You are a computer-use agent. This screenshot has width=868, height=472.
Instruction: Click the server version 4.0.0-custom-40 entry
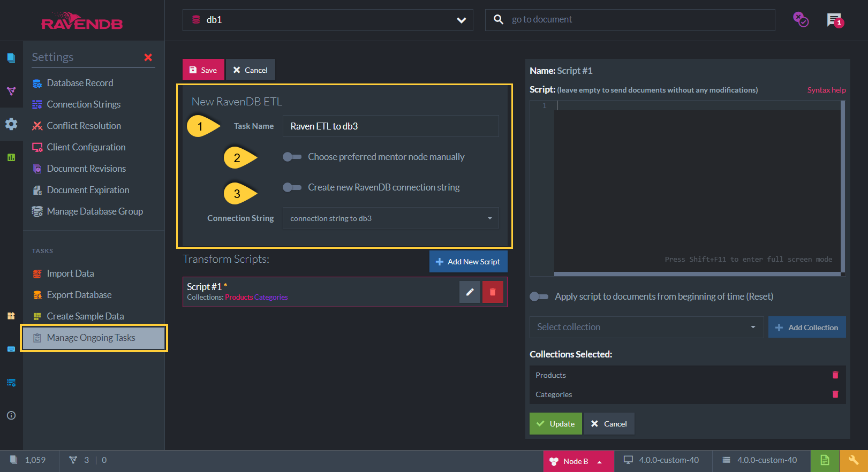point(759,460)
